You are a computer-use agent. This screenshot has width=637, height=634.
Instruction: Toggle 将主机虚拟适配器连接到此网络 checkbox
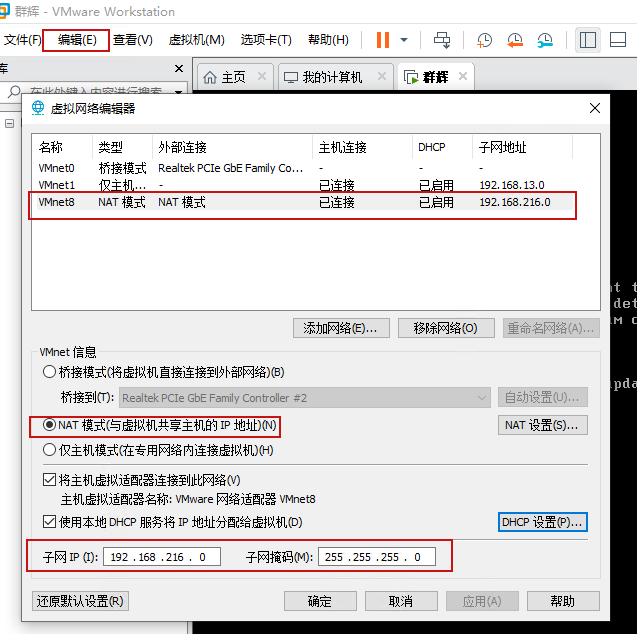[49, 480]
